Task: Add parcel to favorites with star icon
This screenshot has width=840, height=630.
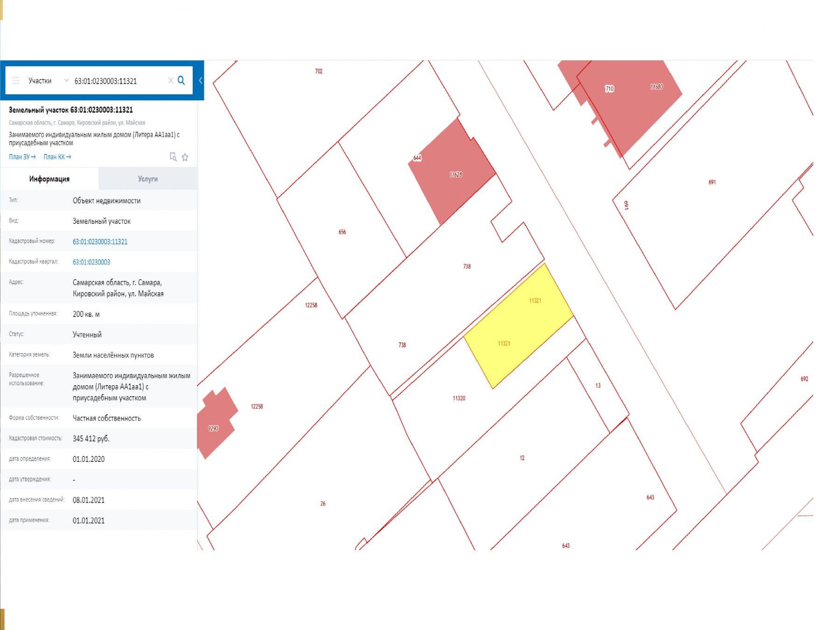Action: (x=185, y=157)
